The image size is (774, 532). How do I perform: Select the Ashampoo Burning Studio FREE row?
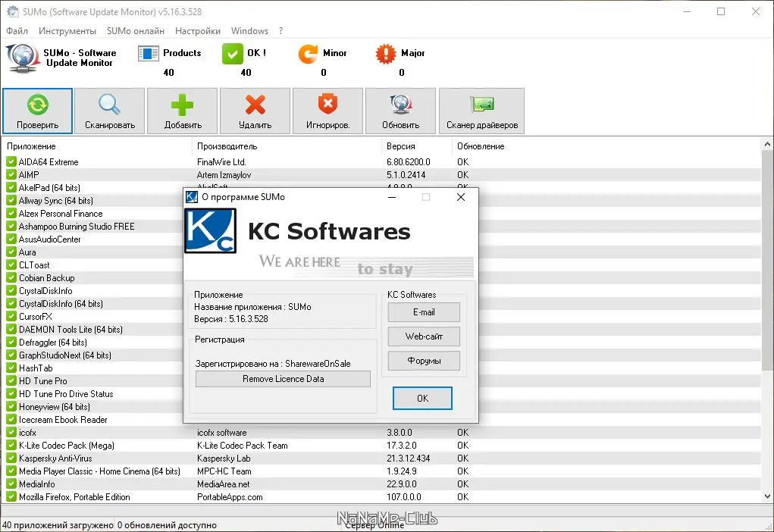point(94,226)
